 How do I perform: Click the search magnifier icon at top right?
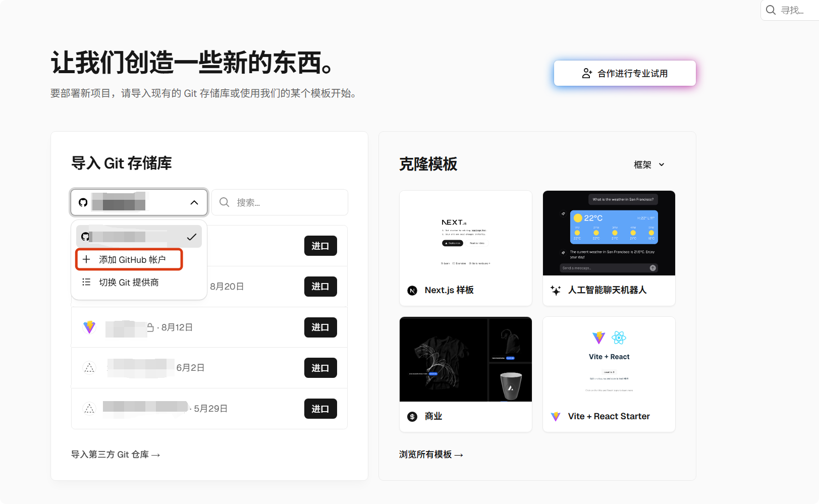(771, 10)
